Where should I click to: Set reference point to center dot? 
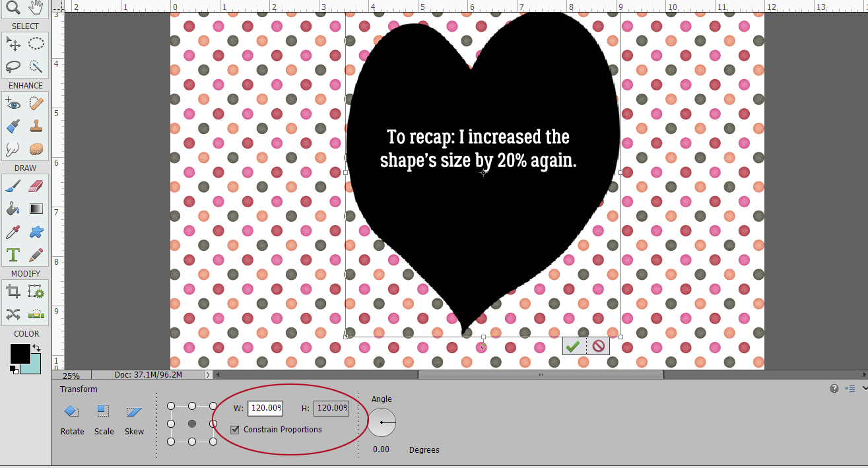(x=192, y=424)
